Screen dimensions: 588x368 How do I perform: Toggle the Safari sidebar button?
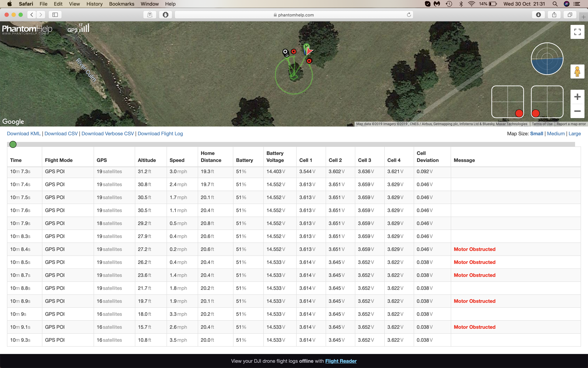click(x=55, y=15)
